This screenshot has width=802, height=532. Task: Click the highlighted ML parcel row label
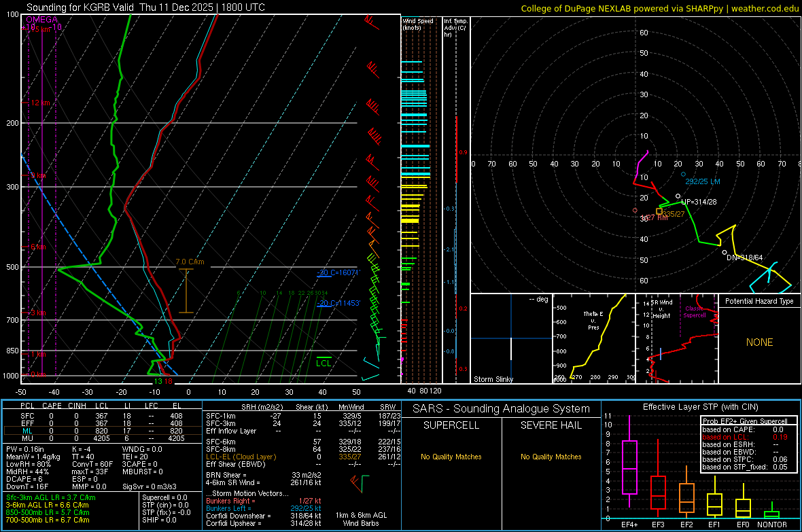tap(27, 431)
